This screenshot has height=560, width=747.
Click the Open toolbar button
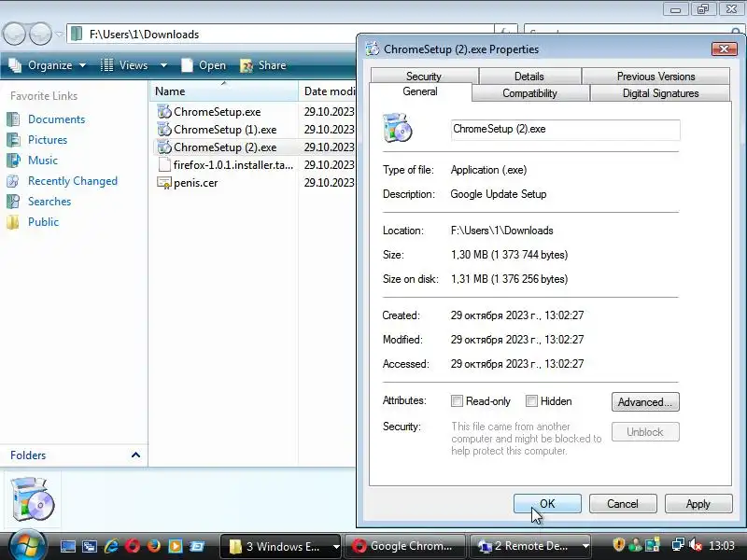point(204,65)
